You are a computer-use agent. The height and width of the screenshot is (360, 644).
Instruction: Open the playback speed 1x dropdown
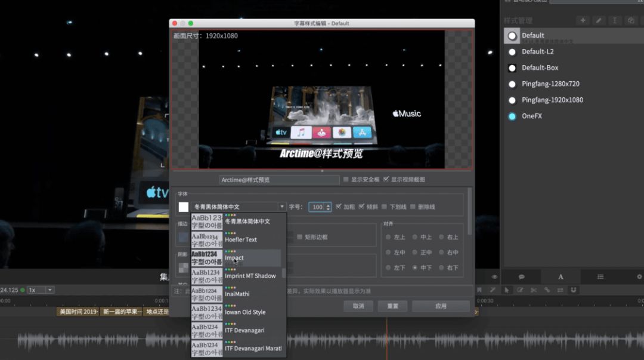[x=41, y=290]
